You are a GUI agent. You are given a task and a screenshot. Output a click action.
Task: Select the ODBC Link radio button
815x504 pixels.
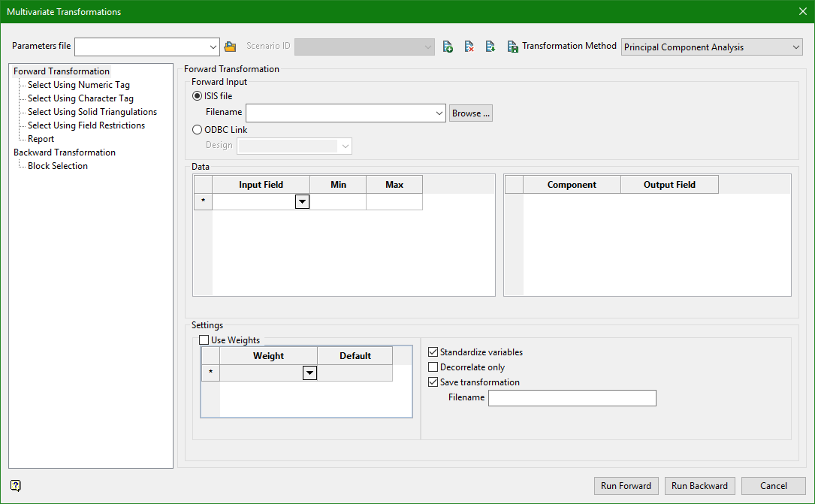[x=198, y=130]
